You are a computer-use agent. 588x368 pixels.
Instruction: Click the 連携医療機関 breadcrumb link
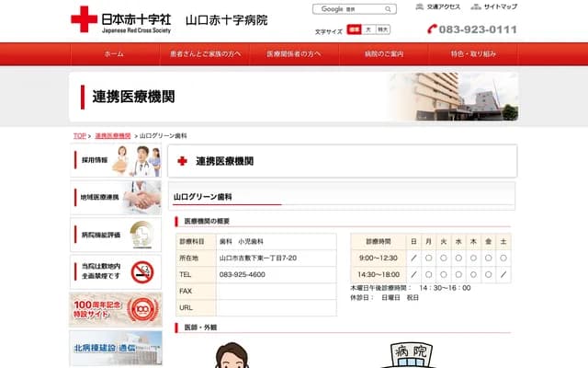tap(112, 135)
